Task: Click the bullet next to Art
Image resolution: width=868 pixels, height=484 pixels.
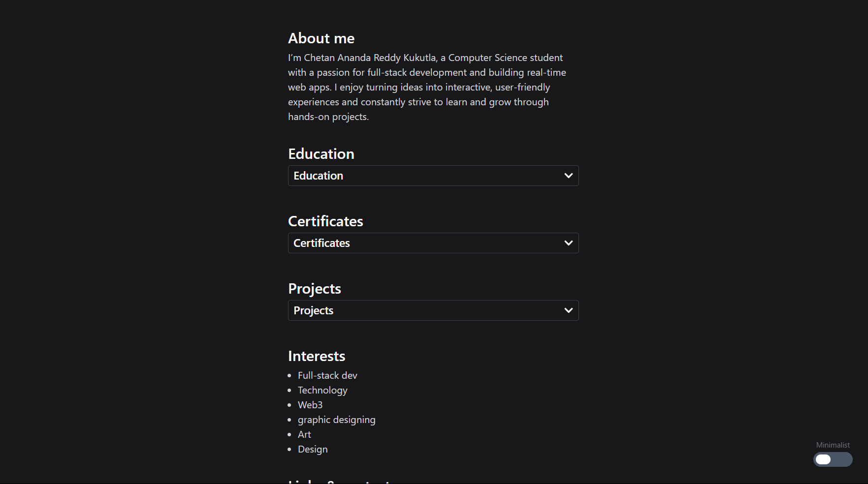Action: [x=290, y=434]
